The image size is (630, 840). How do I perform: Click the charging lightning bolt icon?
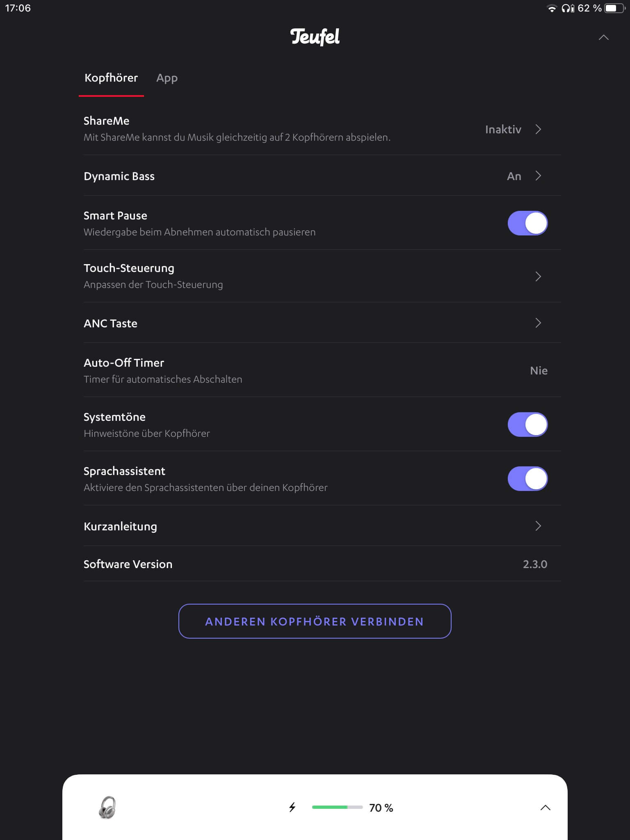click(x=292, y=807)
